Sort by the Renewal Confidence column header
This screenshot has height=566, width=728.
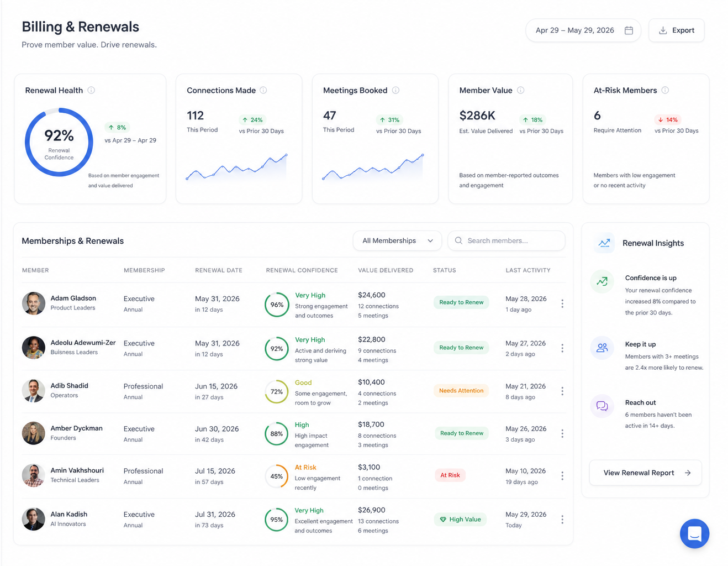click(x=302, y=270)
